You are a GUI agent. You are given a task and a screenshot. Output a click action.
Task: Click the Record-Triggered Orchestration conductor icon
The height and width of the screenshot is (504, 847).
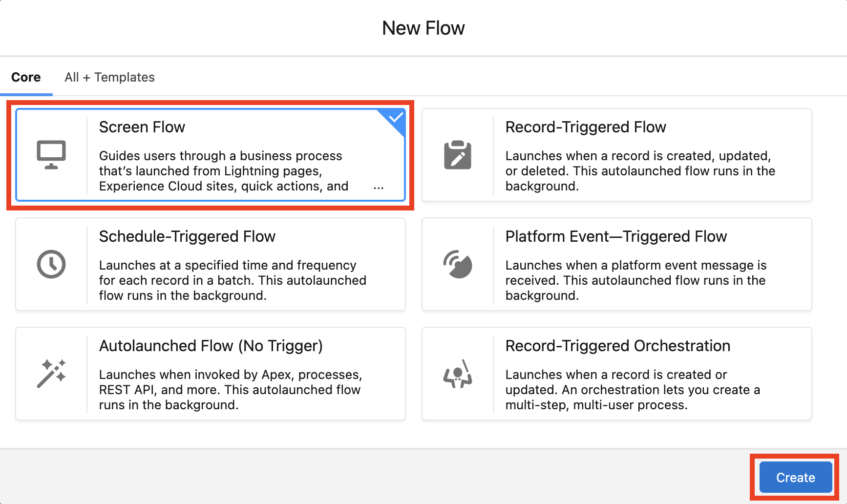(x=458, y=374)
